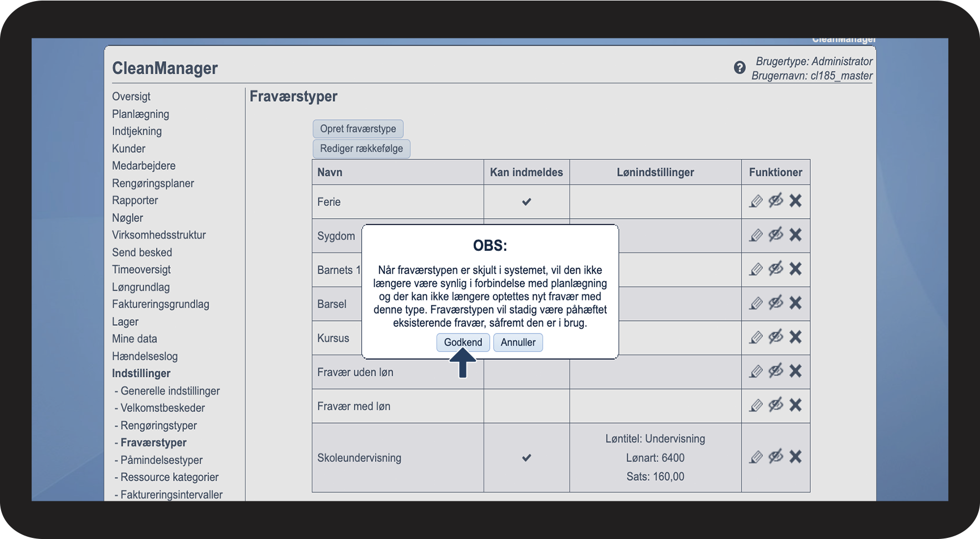Image resolution: width=980 pixels, height=539 pixels.
Task: Edit the Fravær med løn type
Action: click(756, 406)
